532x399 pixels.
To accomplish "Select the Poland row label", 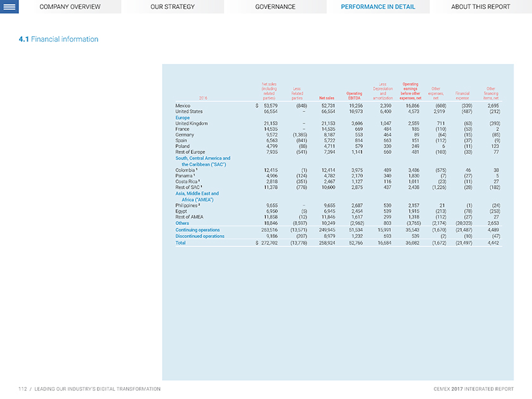I will point(182,146).
